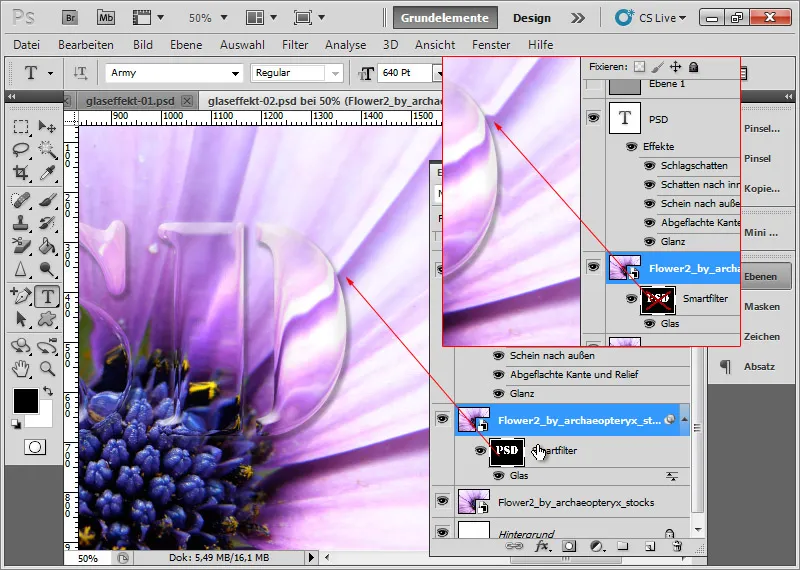Click the fx layer style icon
This screenshot has height=570, width=800.
click(x=543, y=546)
